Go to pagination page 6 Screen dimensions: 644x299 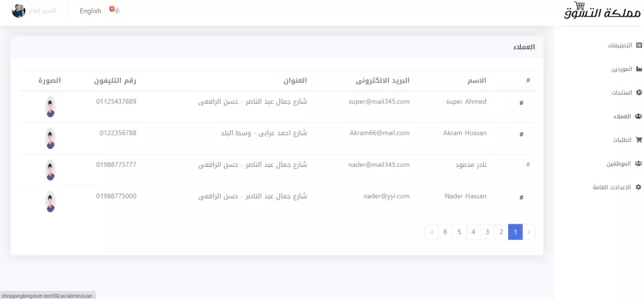point(445,232)
